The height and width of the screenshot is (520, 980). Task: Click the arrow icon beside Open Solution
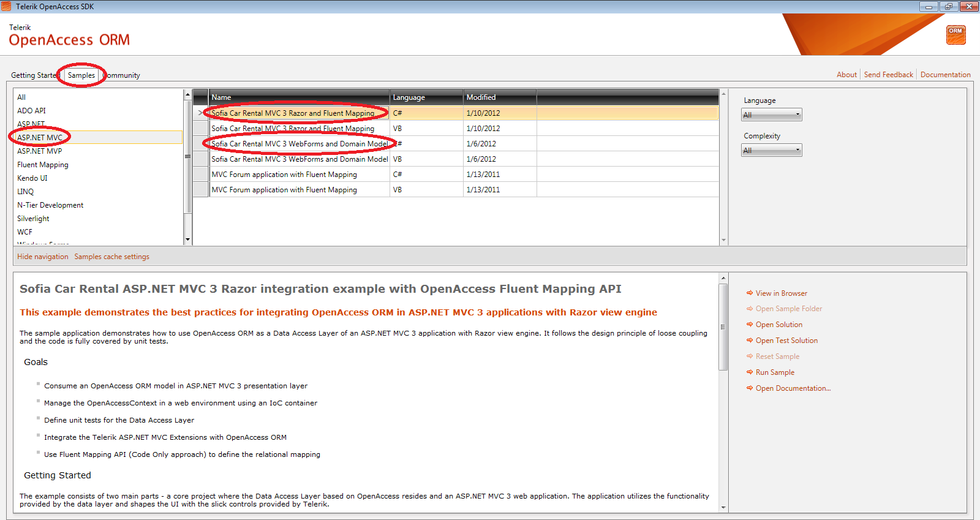click(x=750, y=325)
